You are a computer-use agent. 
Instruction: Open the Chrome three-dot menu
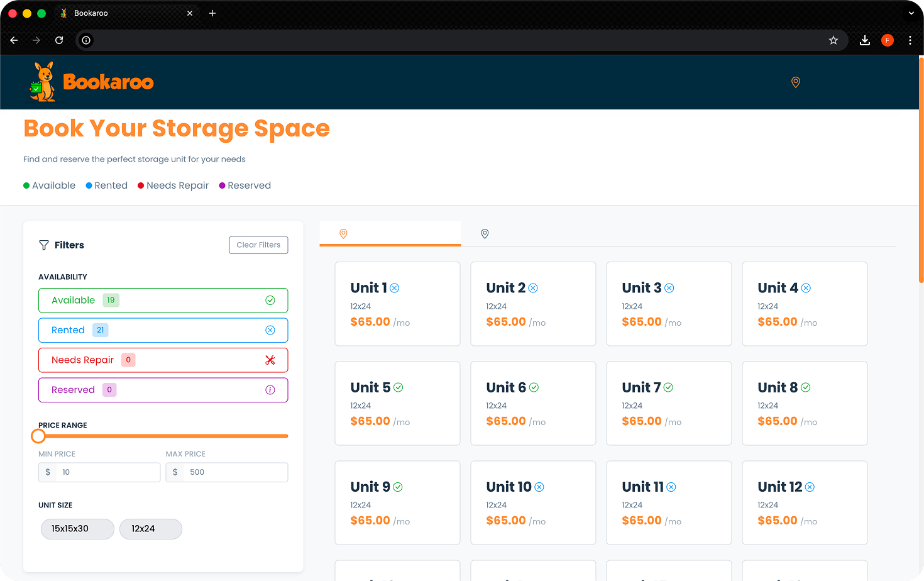pos(910,40)
